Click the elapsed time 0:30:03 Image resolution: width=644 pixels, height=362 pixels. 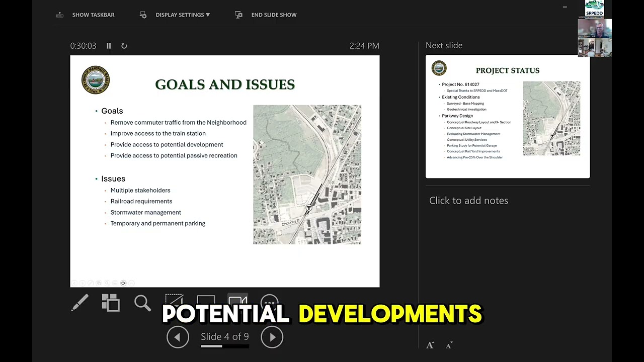(x=83, y=46)
